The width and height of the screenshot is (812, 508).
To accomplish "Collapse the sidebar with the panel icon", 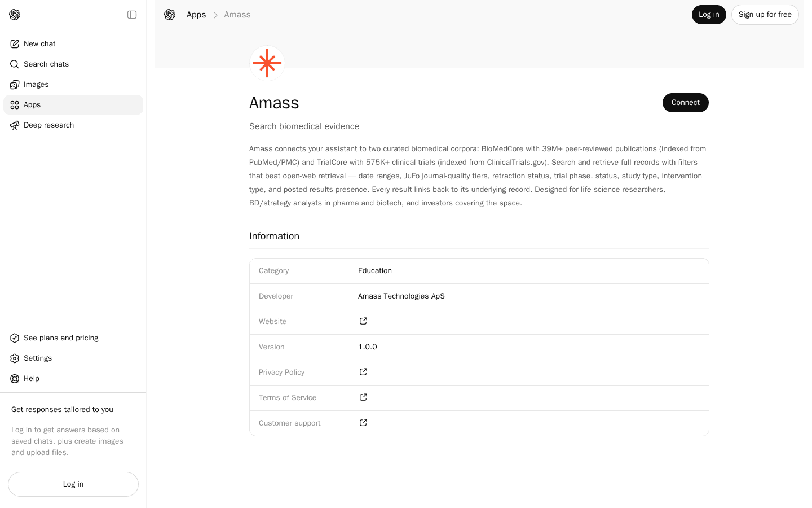I will pos(132,15).
